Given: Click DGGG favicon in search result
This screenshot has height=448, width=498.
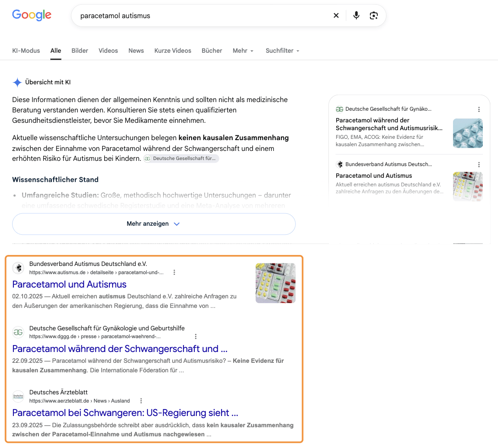Looking at the screenshot, I should (x=19, y=332).
